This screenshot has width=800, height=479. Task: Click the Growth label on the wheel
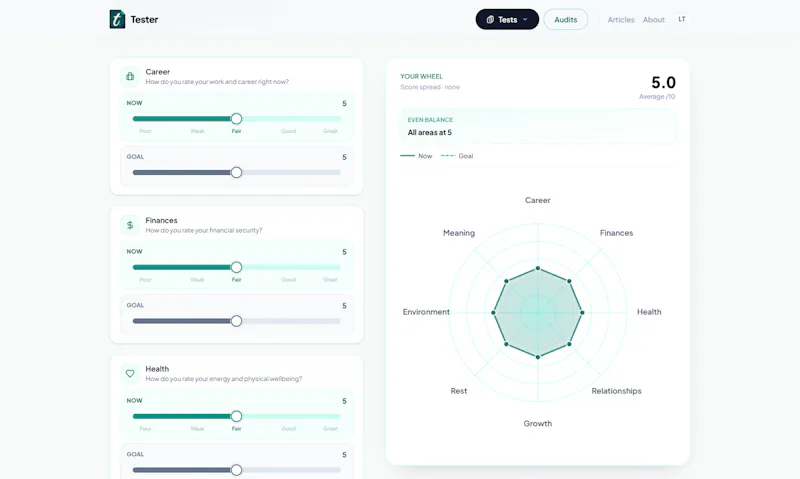538,423
